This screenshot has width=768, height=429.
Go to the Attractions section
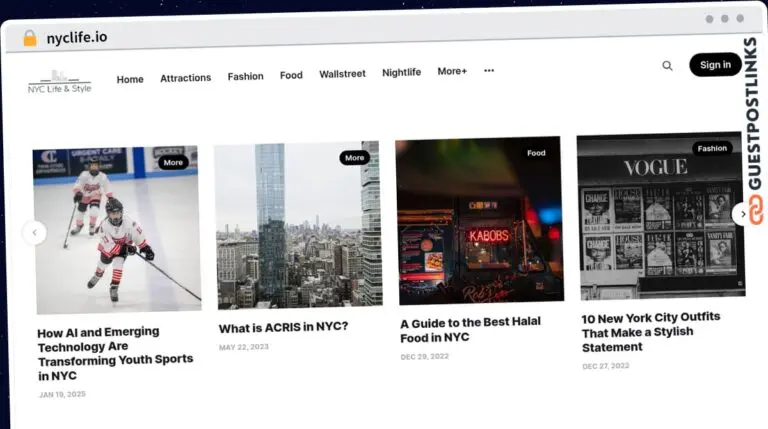pos(185,77)
